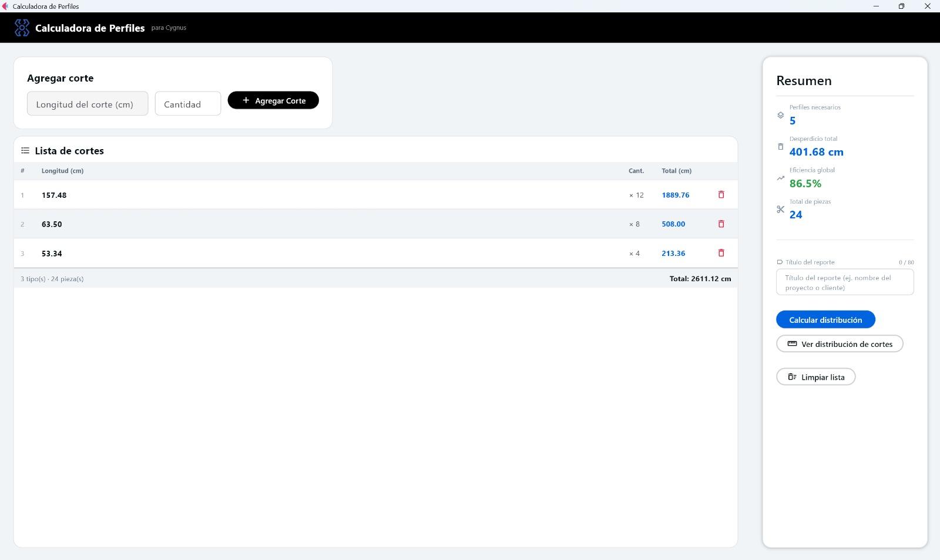Open Ver distribución de cortes

[x=840, y=344]
